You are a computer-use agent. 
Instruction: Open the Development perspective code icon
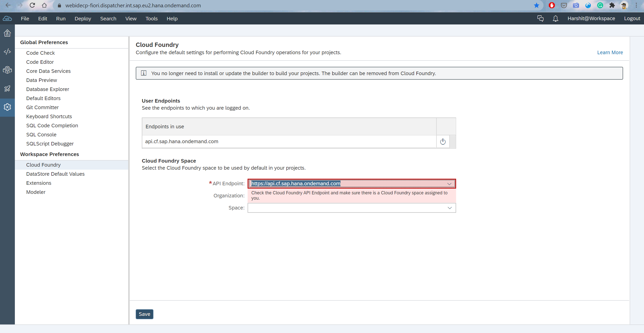pyautogui.click(x=7, y=51)
